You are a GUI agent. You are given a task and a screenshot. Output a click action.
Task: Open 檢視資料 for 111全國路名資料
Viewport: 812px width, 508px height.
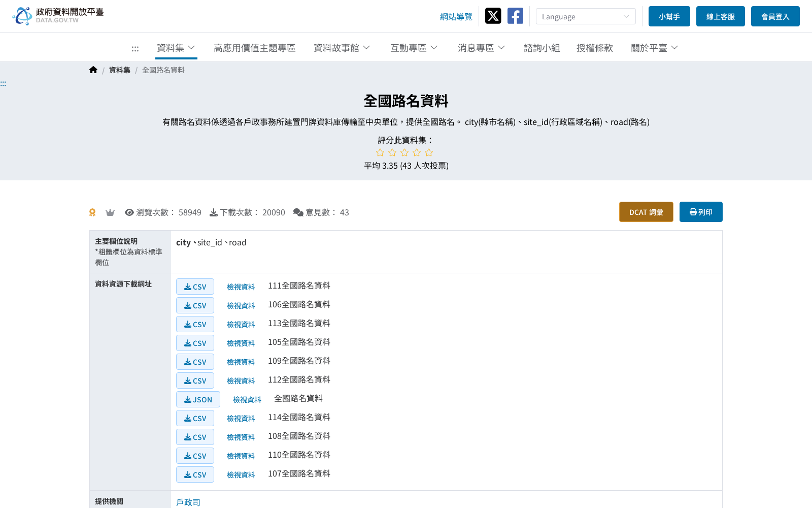pyautogui.click(x=241, y=287)
